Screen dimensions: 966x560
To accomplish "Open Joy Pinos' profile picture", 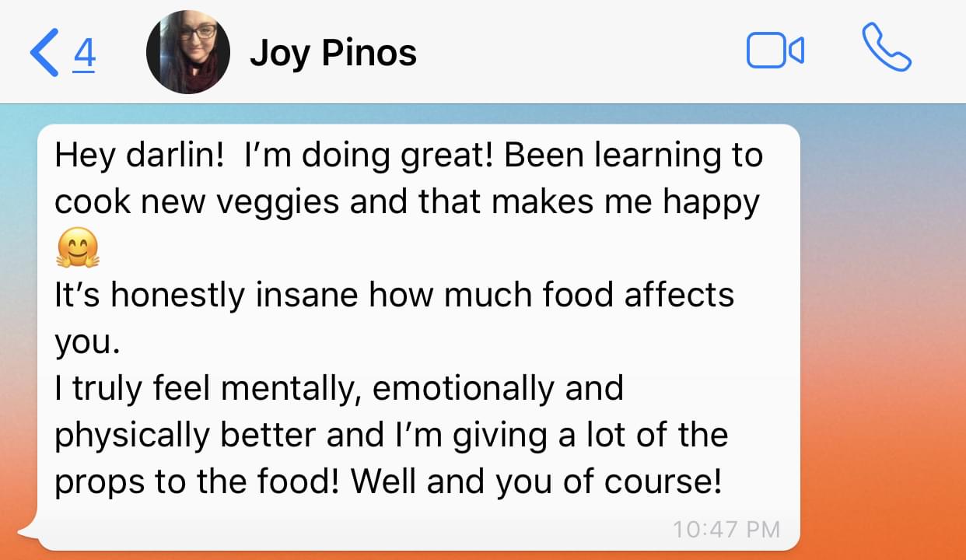I will point(188,52).
